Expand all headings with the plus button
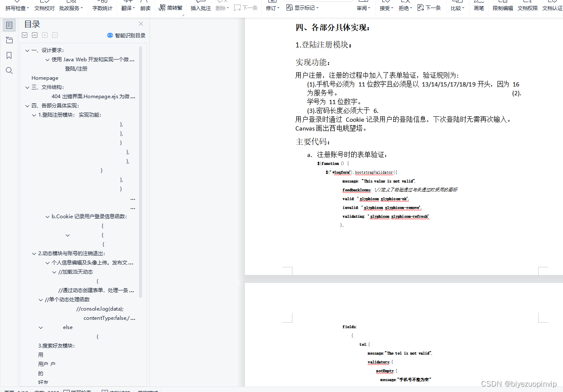Image resolution: width=563 pixels, height=392 pixels. tap(45, 35)
